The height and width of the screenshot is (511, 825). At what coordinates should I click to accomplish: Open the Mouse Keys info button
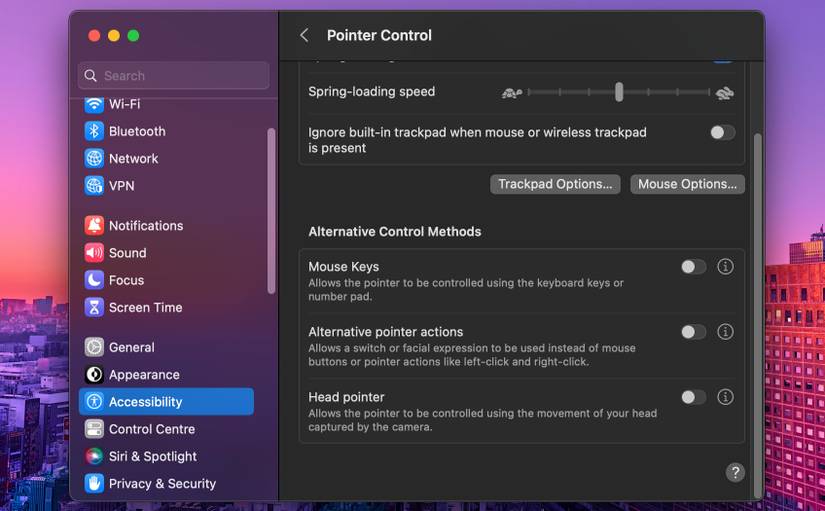[725, 267]
